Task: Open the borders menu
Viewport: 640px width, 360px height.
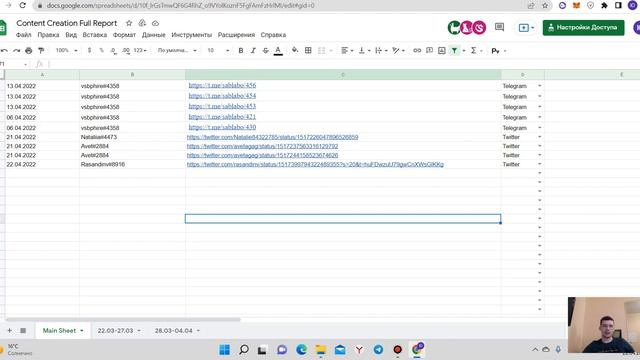Action: [308, 51]
